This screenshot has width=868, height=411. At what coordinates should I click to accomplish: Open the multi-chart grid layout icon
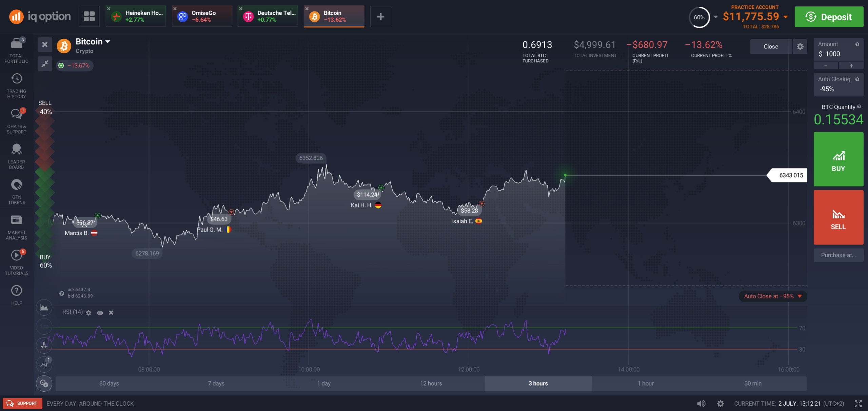point(89,16)
